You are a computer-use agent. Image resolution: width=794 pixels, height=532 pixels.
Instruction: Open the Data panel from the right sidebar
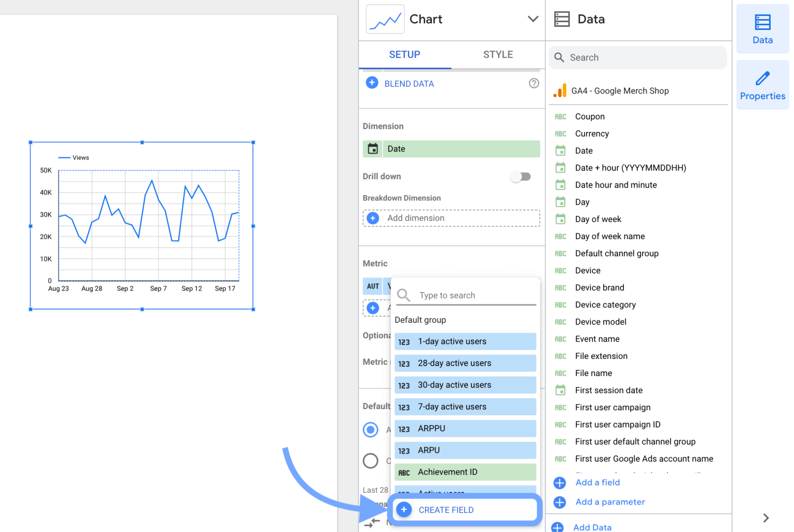(762, 28)
